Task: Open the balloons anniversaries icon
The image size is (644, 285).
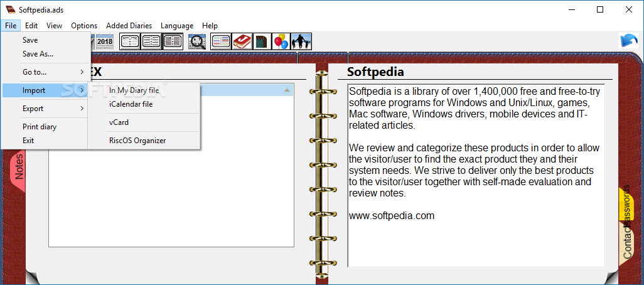Action: coord(281,41)
